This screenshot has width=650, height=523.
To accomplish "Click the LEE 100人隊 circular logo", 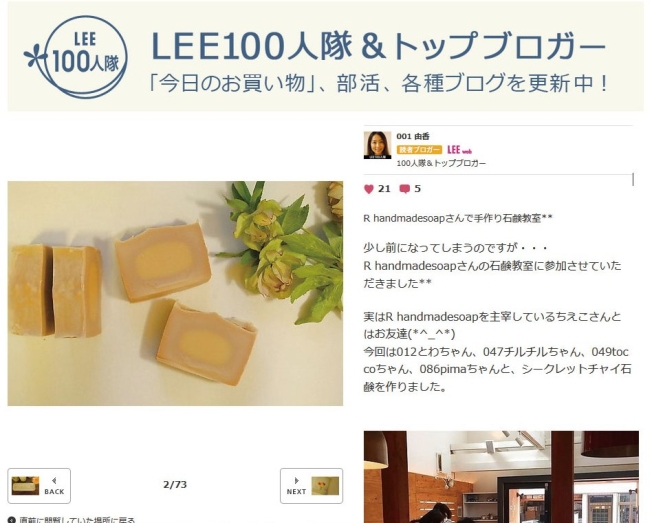I will pyautogui.click(x=77, y=57).
